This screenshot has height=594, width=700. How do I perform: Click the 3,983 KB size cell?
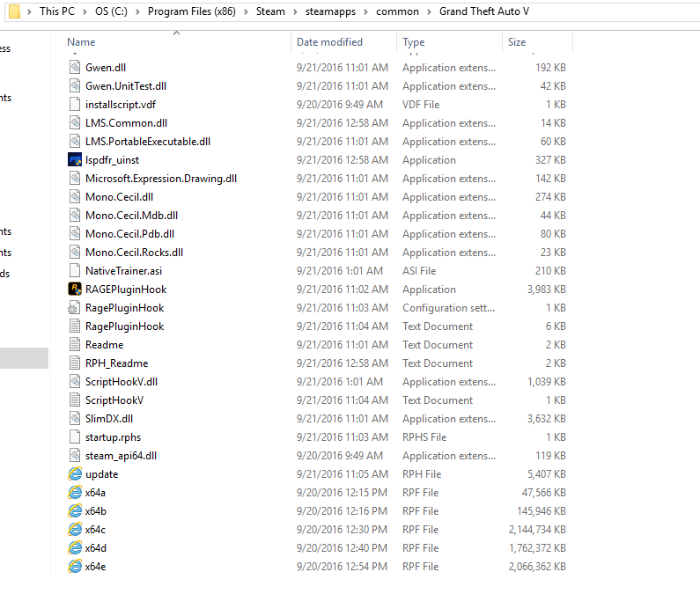tap(547, 290)
